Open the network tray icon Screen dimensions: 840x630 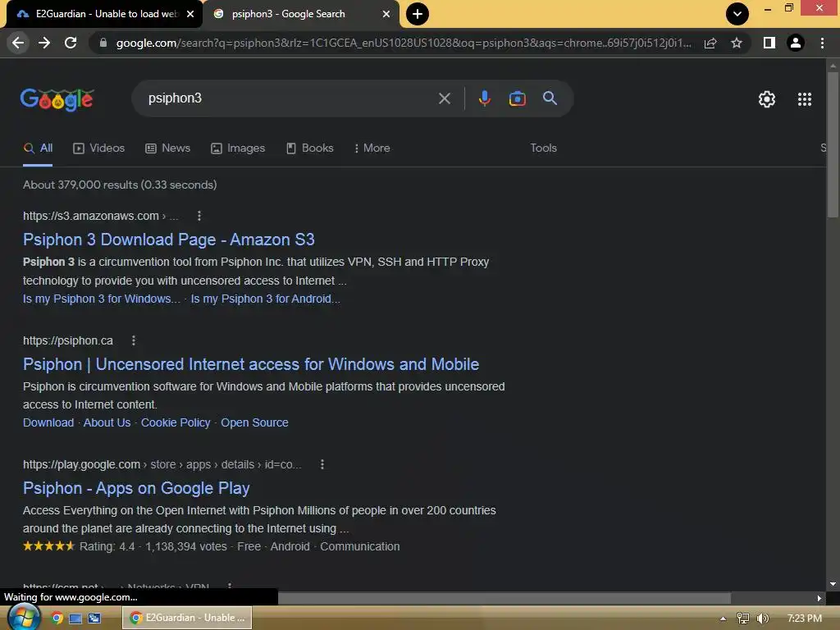pyautogui.click(x=742, y=619)
